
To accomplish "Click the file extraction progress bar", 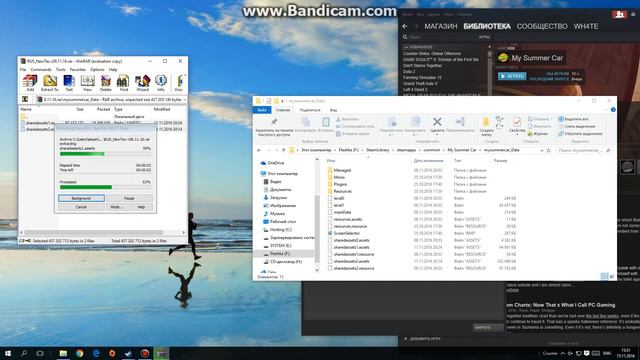I will coord(105,154).
